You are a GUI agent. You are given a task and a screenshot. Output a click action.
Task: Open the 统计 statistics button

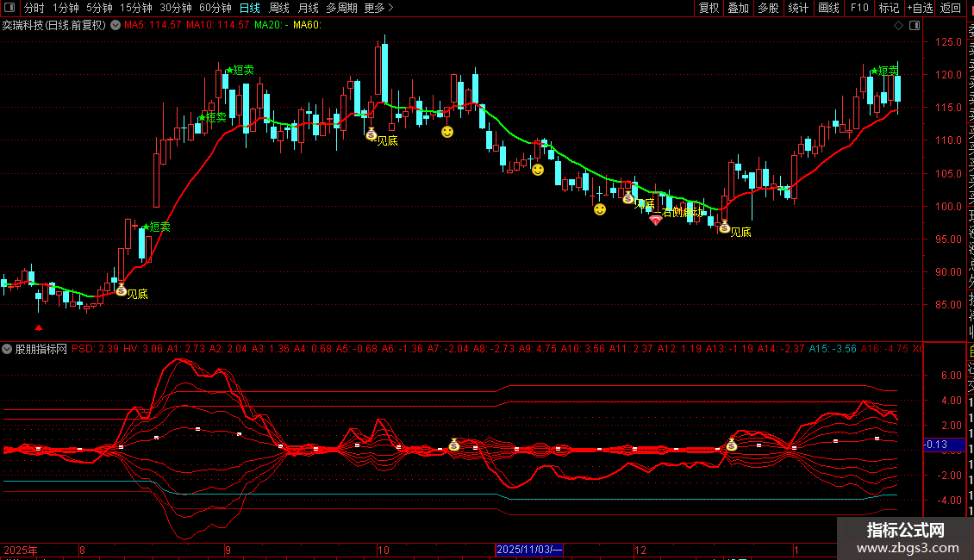(798, 8)
